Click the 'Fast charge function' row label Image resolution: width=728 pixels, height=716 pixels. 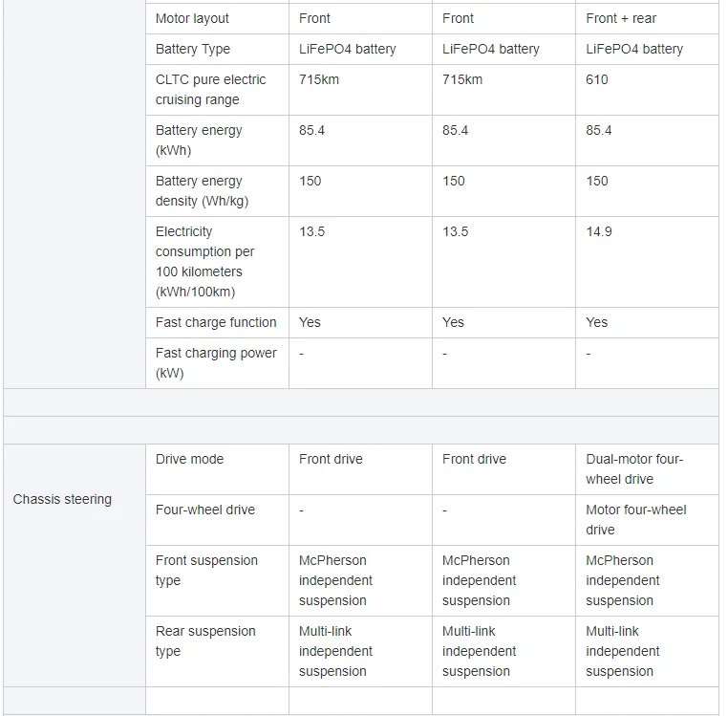coord(216,322)
